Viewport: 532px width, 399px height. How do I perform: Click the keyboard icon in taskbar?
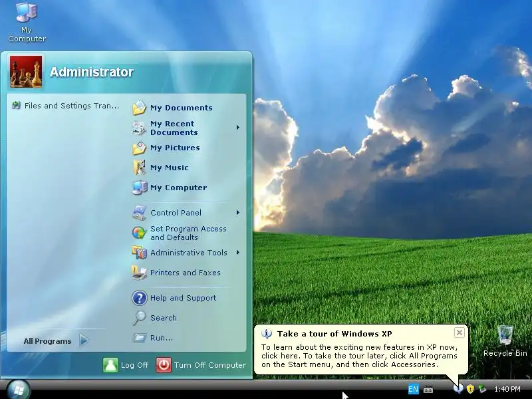pos(428,389)
